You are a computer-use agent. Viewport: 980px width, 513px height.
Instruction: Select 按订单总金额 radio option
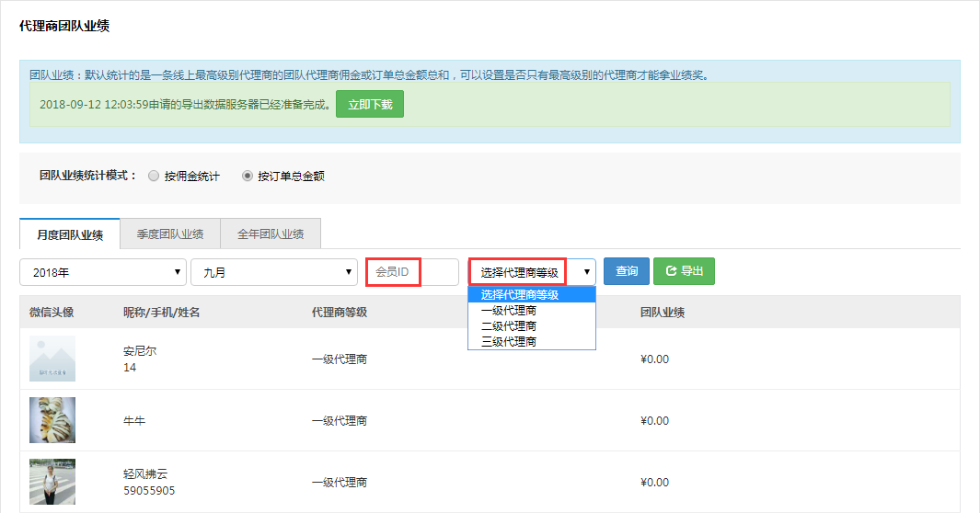[248, 176]
